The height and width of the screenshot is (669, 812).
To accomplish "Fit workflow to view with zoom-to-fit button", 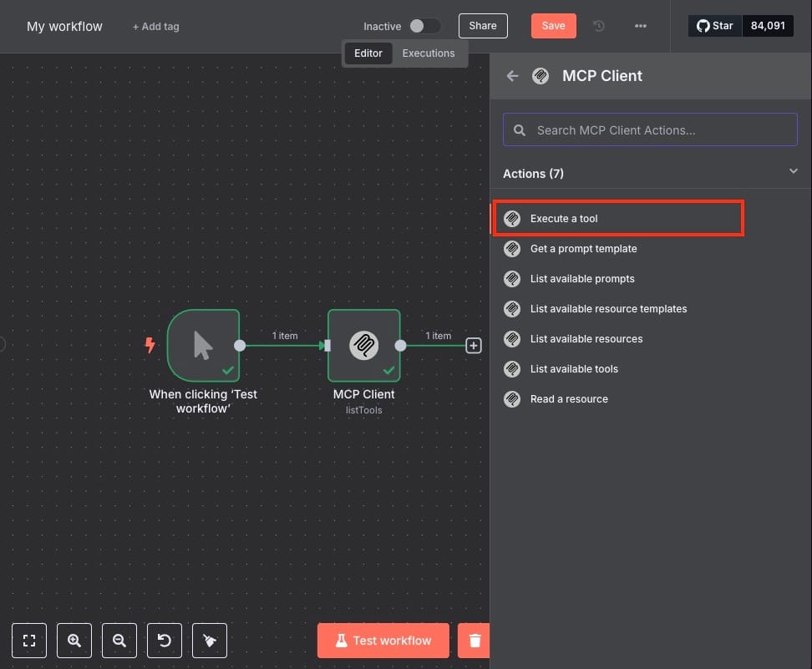I will click(x=29, y=641).
